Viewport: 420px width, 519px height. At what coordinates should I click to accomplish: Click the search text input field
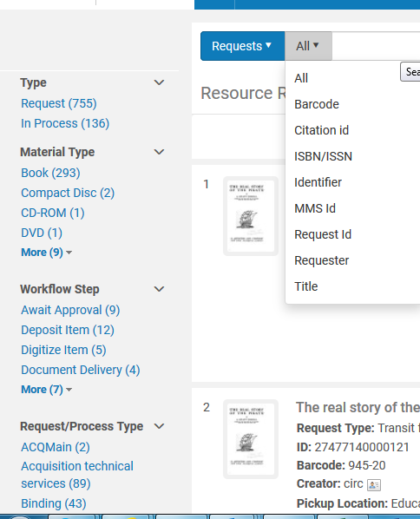376,46
